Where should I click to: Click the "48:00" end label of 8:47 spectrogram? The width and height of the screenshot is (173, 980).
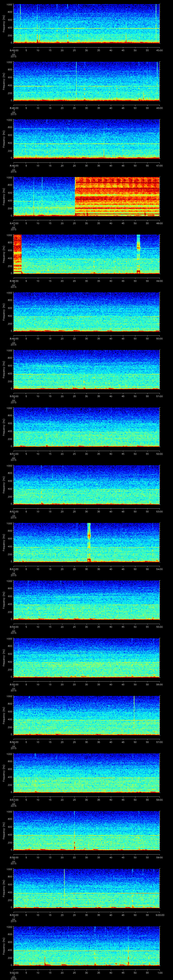coord(159,223)
